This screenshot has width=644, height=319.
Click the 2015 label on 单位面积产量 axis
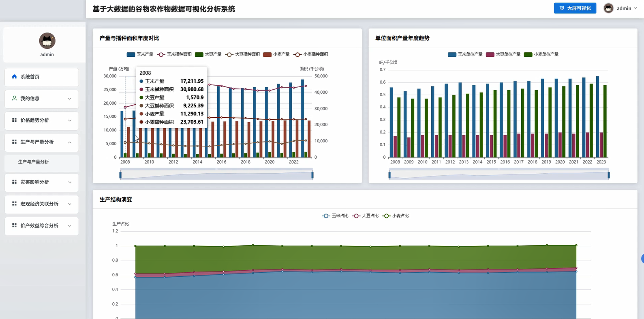pos(491,162)
